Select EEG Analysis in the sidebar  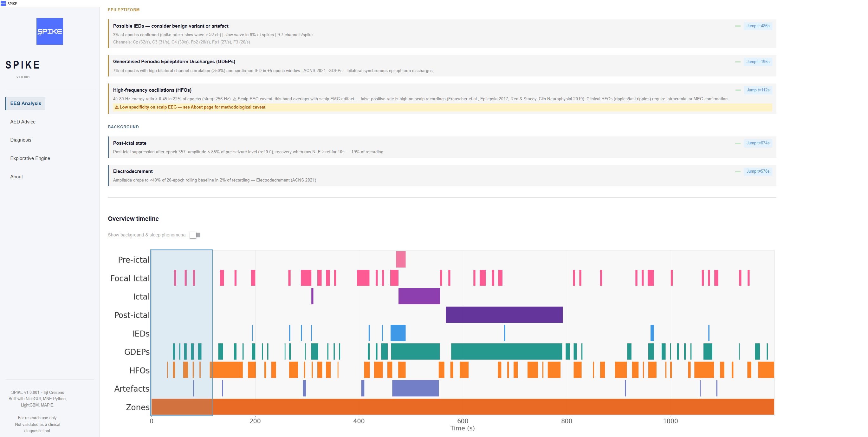pos(26,103)
